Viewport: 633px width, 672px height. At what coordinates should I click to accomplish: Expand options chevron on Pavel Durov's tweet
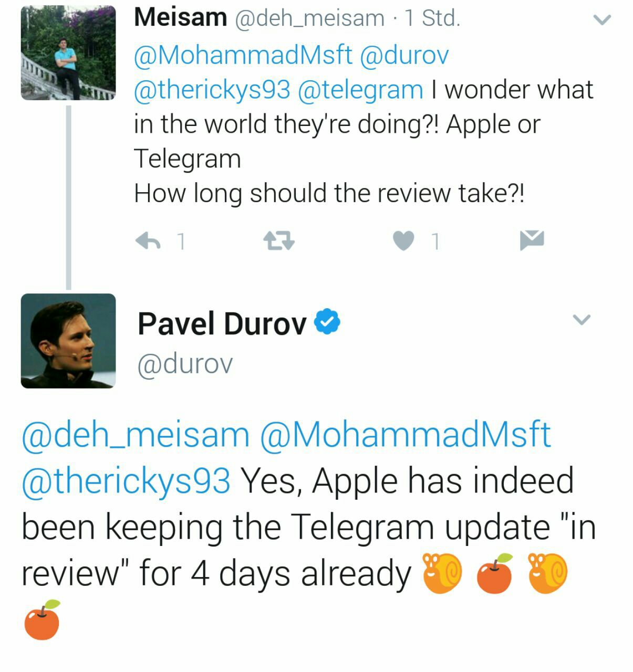tap(581, 319)
